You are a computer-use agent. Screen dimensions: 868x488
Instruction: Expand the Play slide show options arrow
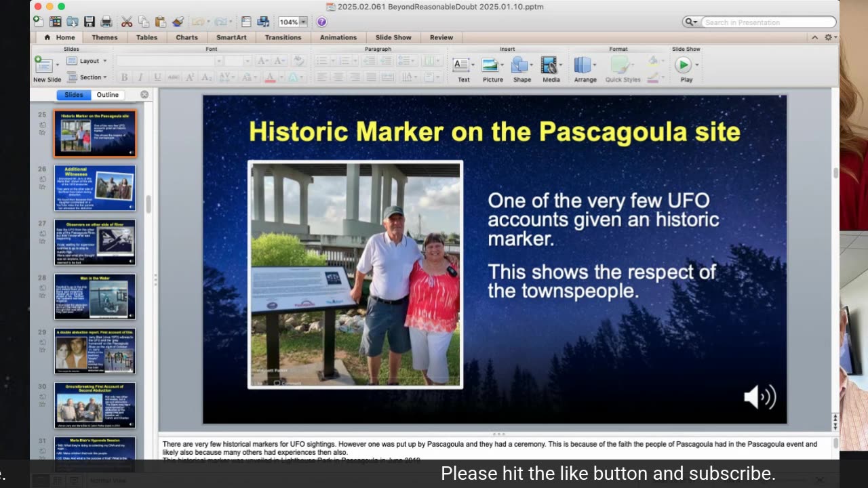tap(697, 65)
